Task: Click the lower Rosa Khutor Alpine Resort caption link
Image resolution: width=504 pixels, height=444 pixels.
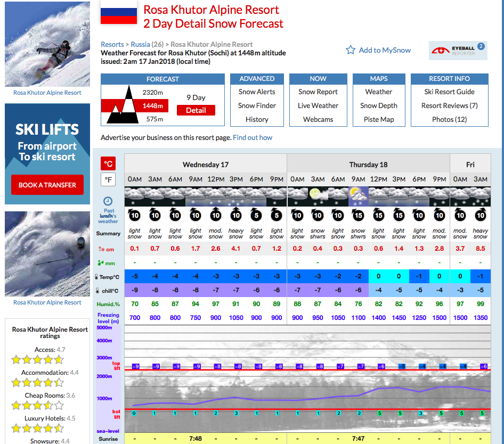Action: coord(47,302)
